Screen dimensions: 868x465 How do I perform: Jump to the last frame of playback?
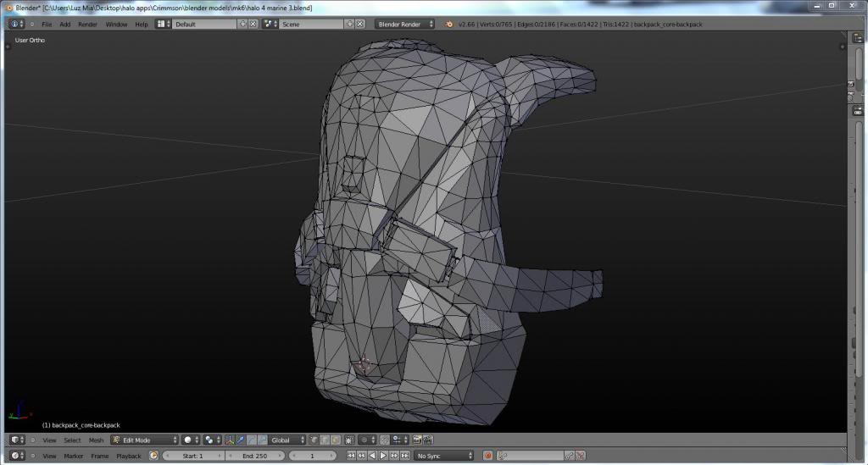point(403,456)
